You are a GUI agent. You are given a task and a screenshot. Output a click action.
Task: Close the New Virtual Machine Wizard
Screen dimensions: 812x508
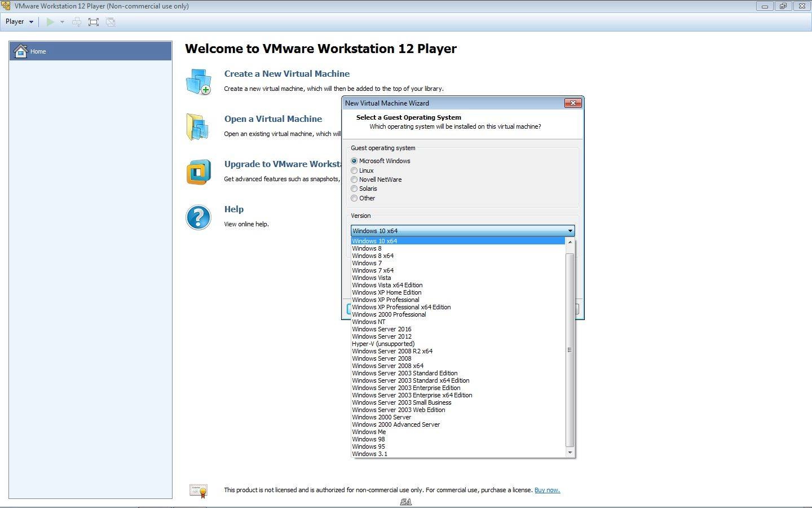573,103
